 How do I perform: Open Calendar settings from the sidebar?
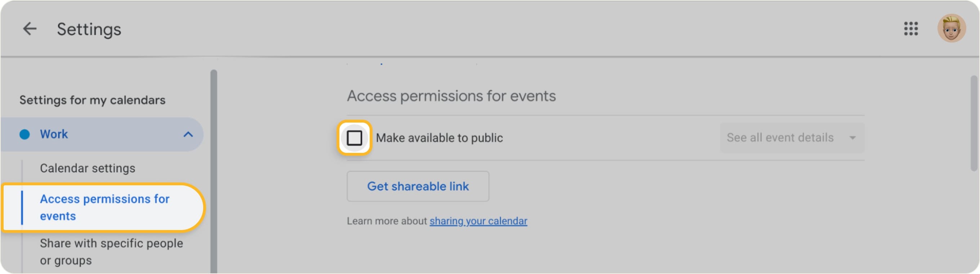coord(87,168)
